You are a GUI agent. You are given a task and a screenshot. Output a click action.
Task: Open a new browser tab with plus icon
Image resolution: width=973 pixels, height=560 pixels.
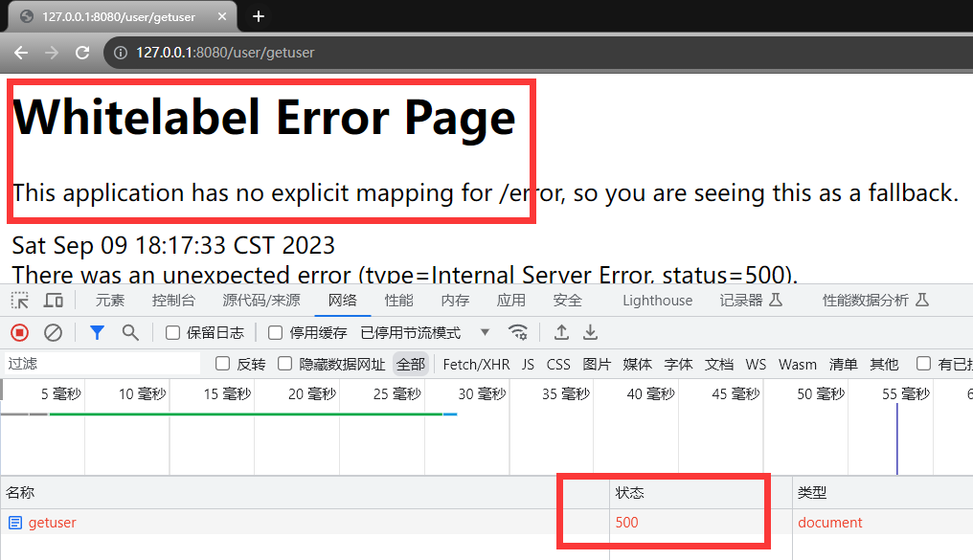[259, 16]
